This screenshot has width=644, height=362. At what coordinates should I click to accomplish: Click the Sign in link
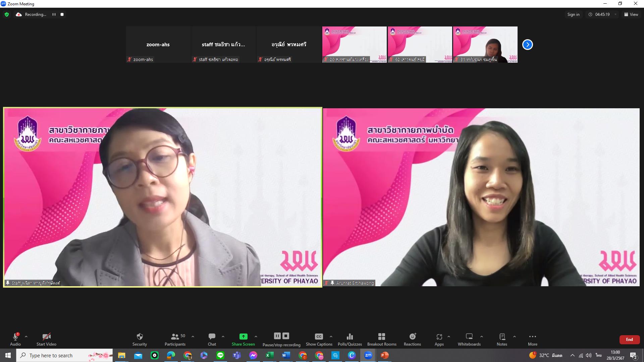click(573, 14)
